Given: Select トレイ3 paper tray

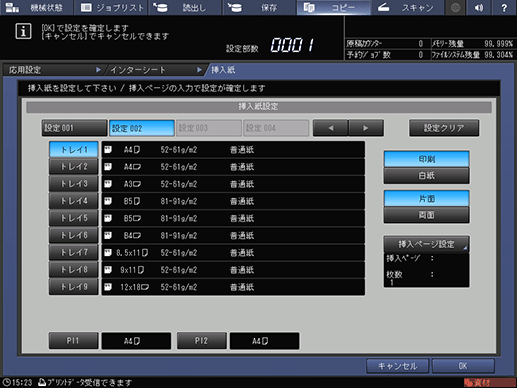Looking at the screenshot, I should (x=74, y=184).
